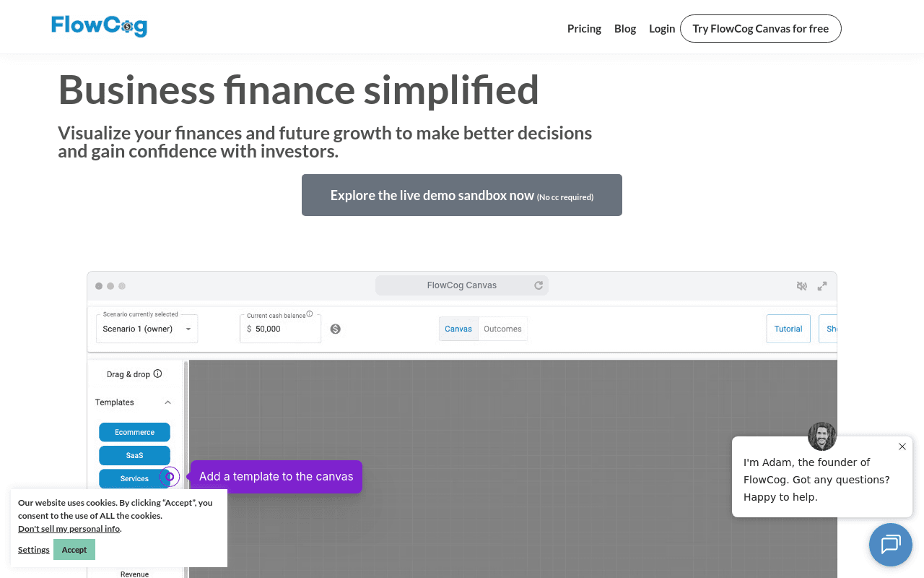Click the pulsing hotspot beside Services
Screen dimensions: 924x578
coord(170,477)
